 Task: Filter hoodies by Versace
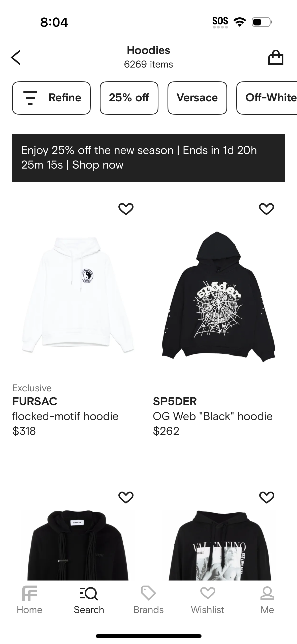pyautogui.click(x=197, y=98)
